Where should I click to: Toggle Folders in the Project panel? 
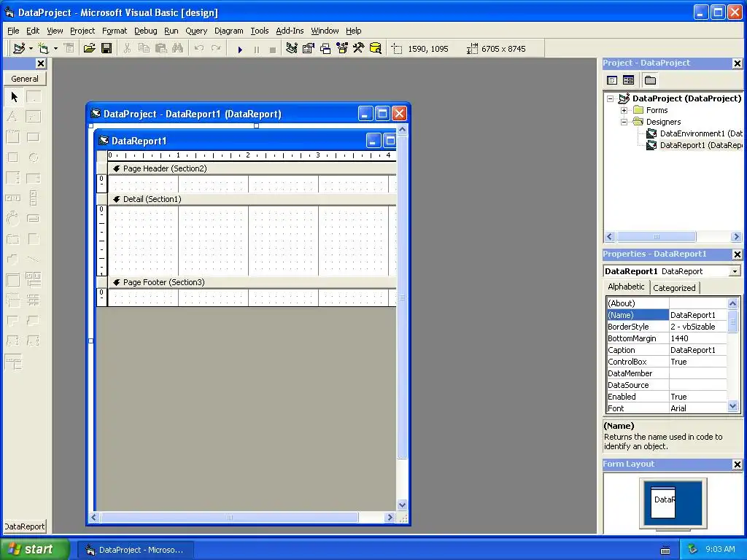(650, 80)
